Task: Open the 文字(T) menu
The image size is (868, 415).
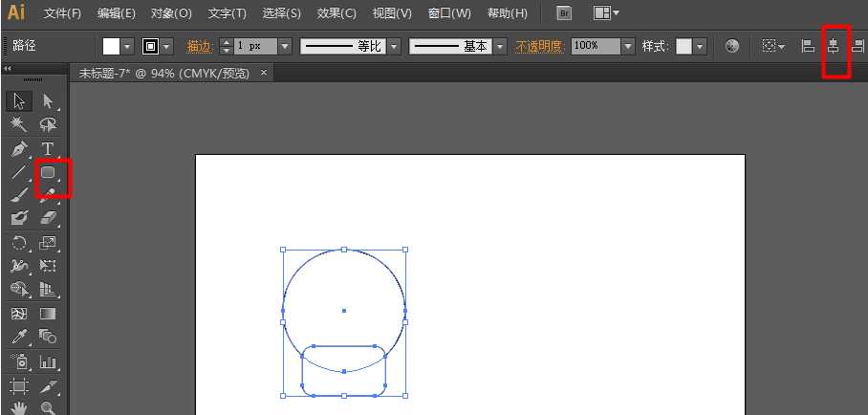Action: [227, 13]
